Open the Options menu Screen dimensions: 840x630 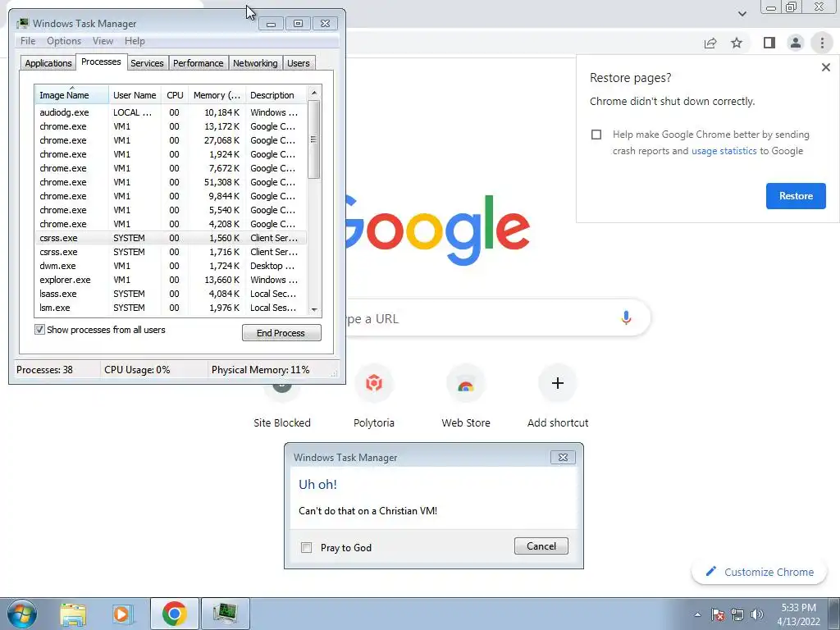(x=64, y=41)
